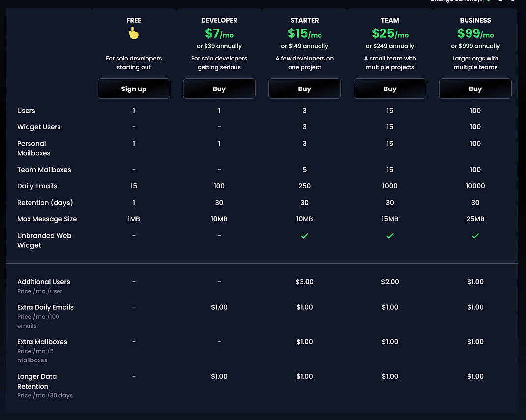Click Starter's Extra Mailboxes price $1.00
526x420 pixels.
[305, 342]
